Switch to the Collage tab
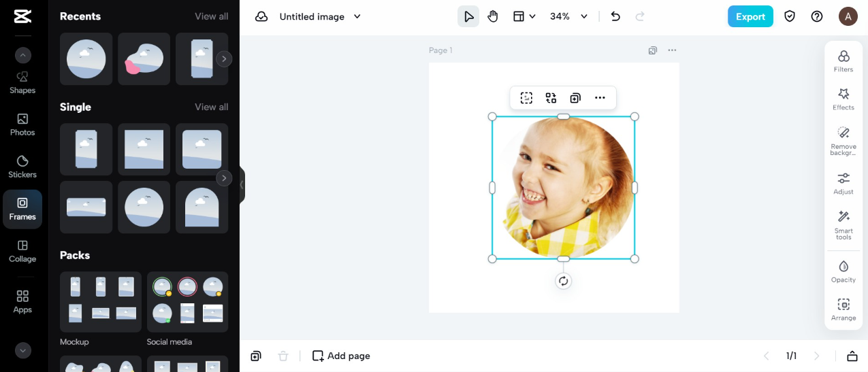The width and height of the screenshot is (868, 372). pyautogui.click(x=22, y=250)
